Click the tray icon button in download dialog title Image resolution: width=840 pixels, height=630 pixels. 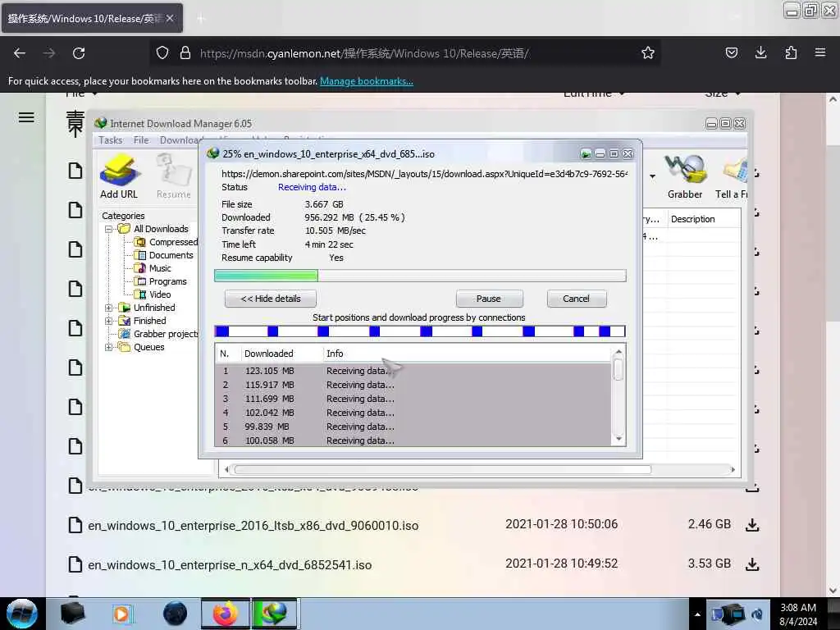586,154
